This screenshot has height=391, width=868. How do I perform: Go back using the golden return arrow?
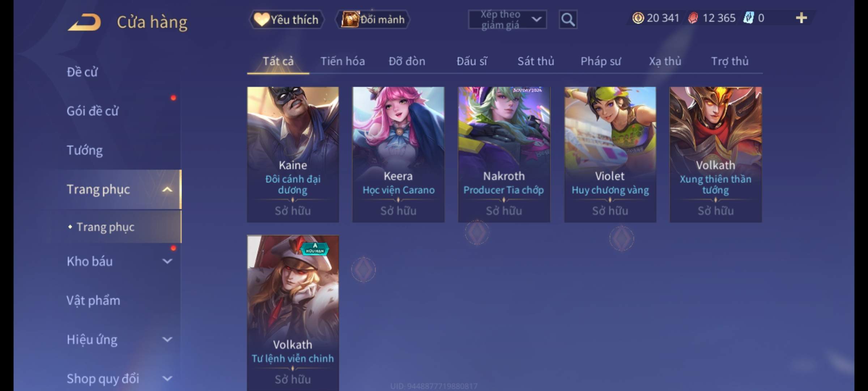tap(84, 22)
